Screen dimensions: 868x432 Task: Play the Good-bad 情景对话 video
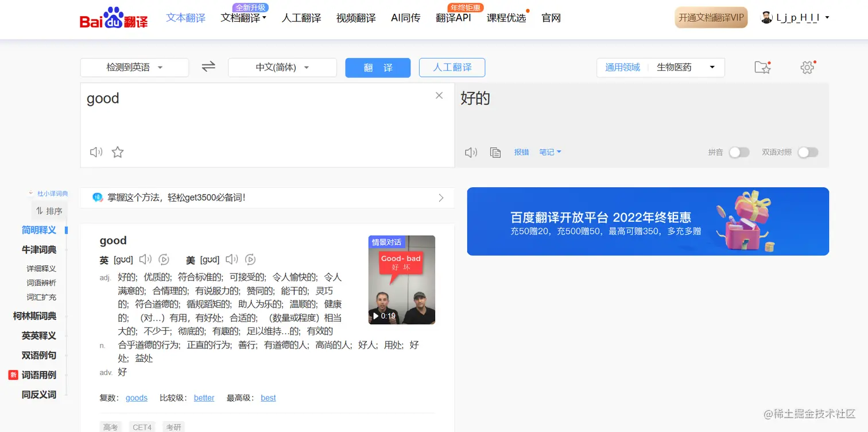pyautogui.click(x=402, y=280)
